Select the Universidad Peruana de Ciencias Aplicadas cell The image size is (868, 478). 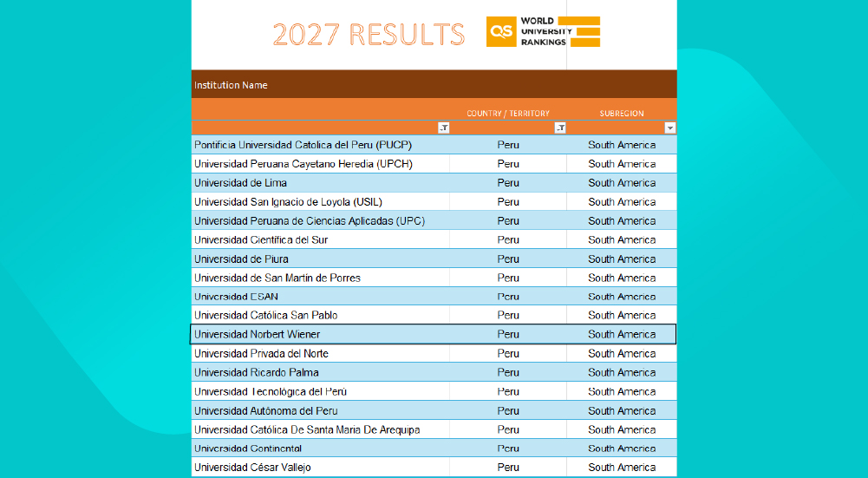click(x=321, y=220)
